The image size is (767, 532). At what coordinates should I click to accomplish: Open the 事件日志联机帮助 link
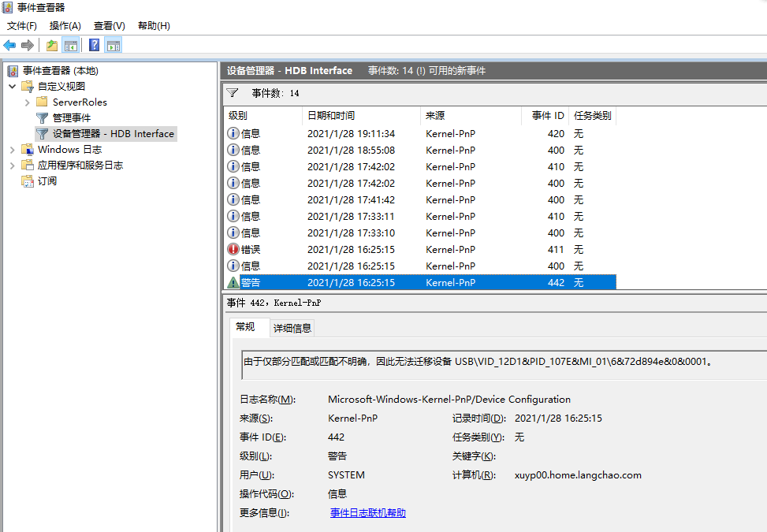click(x=368, y=513)
